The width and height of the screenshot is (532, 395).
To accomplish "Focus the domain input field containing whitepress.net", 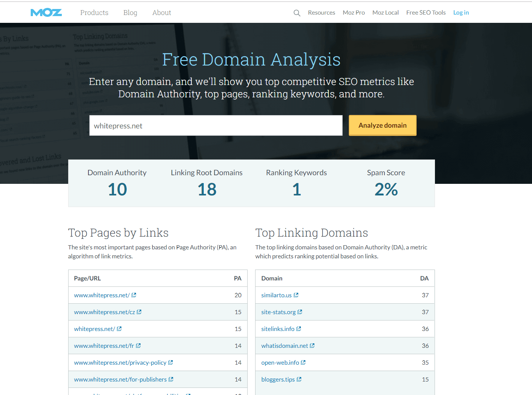I will 216,125.
